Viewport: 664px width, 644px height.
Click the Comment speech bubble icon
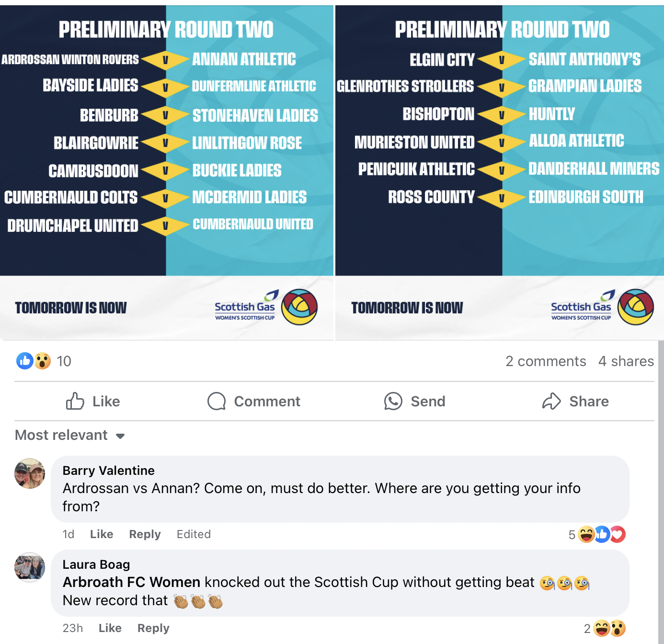click(x=217, y=401)
